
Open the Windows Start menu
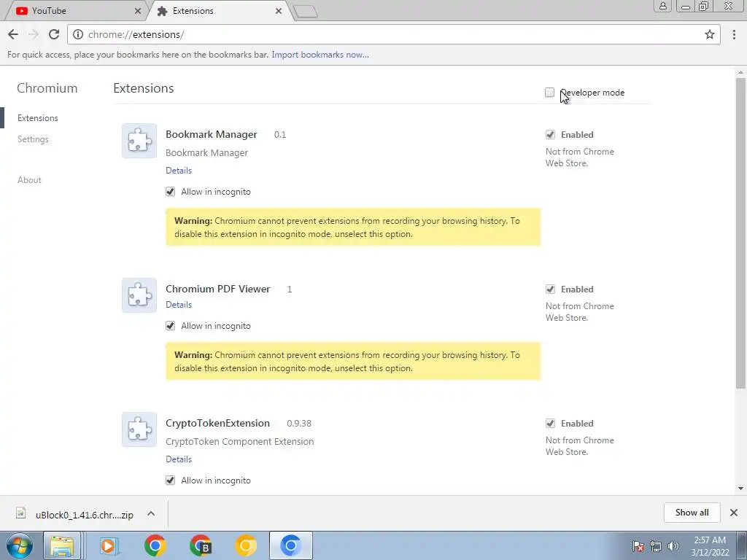pyautogui.click(x=18, y=545)
